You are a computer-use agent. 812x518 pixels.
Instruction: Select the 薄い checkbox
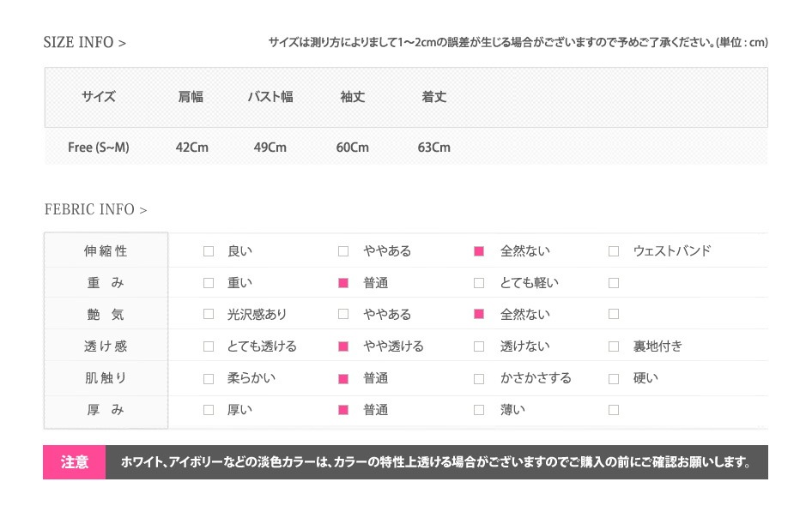point(479,410)
